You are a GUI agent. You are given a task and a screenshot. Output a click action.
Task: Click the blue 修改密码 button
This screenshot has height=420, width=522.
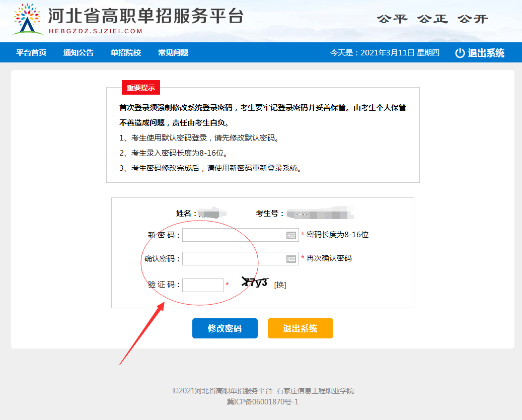pyautogui.click(x=225, y=328)
